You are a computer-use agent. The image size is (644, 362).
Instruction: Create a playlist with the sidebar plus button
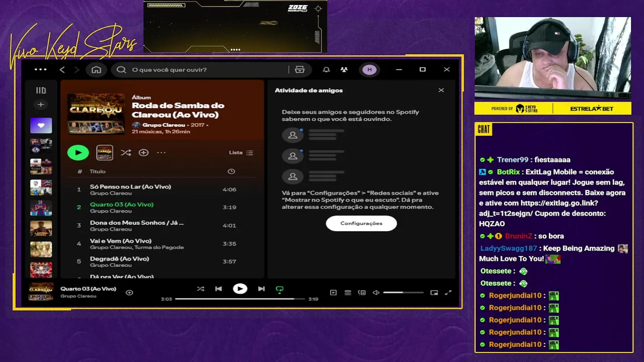[41, 105]
